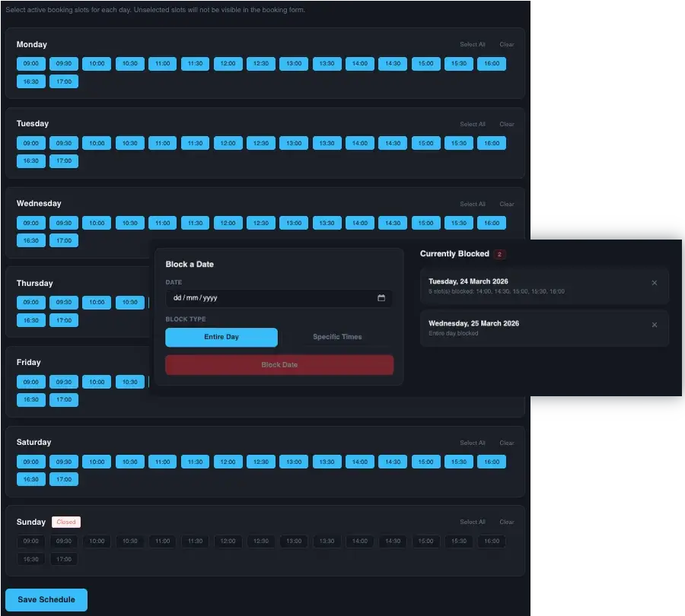Viewport: 685px width, 616px height.
Task: Toggle Monday 16:00 slot
Action: (x=492, y=64)
